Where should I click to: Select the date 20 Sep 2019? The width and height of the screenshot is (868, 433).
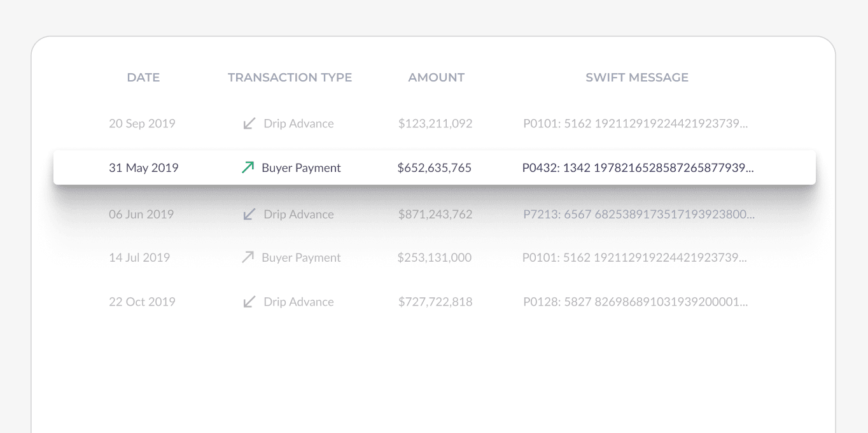click(x=142, y=124)
